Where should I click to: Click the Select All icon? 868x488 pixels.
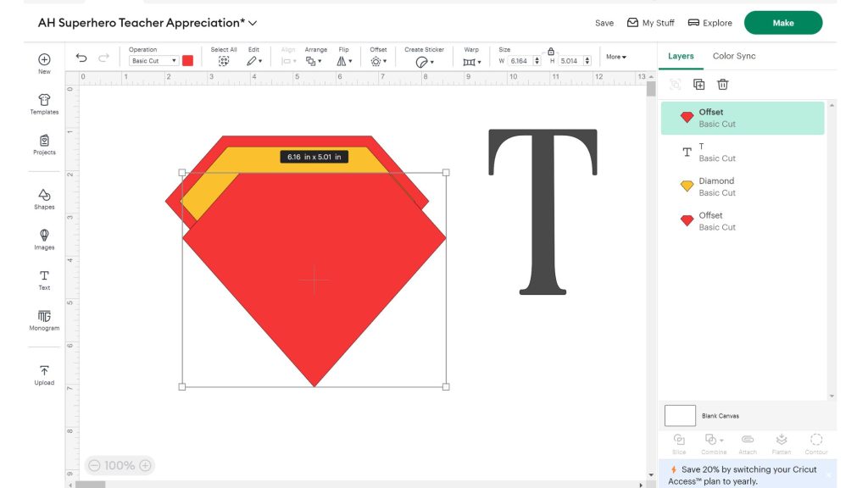click(x=224, y=61)
